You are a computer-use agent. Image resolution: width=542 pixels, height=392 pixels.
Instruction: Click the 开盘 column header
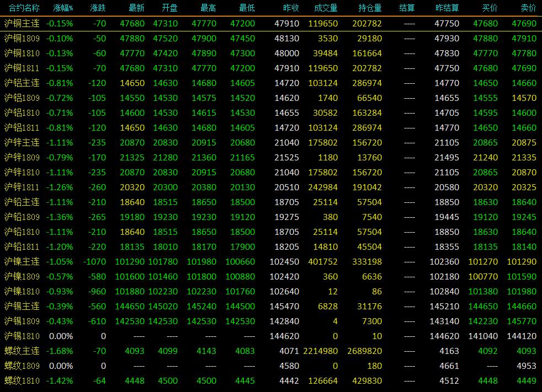click(x=169, y=8)
